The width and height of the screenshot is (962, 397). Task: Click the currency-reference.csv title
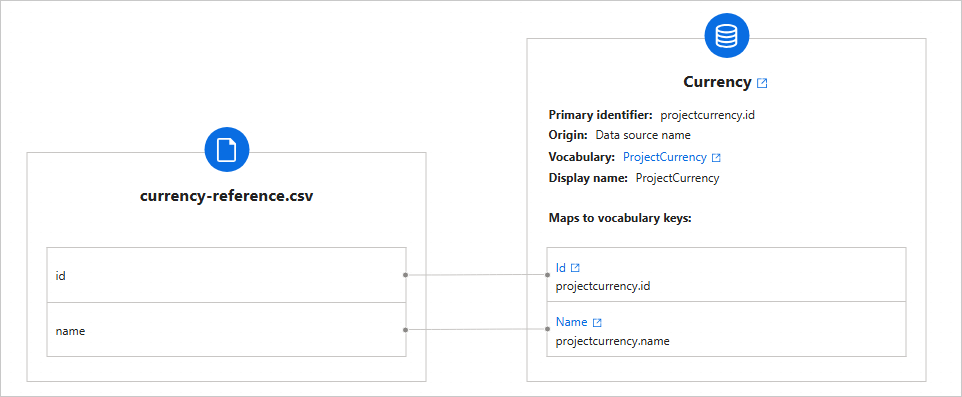[x=226, y=196]
